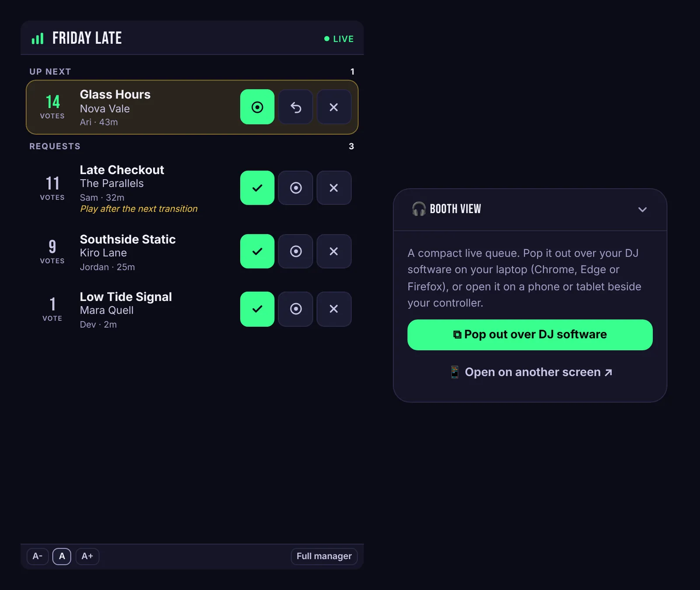Viewport: 700px width, 590px height.
Task: Click the 'Jordan · 25m' requester line
Action: coord(107,267)
